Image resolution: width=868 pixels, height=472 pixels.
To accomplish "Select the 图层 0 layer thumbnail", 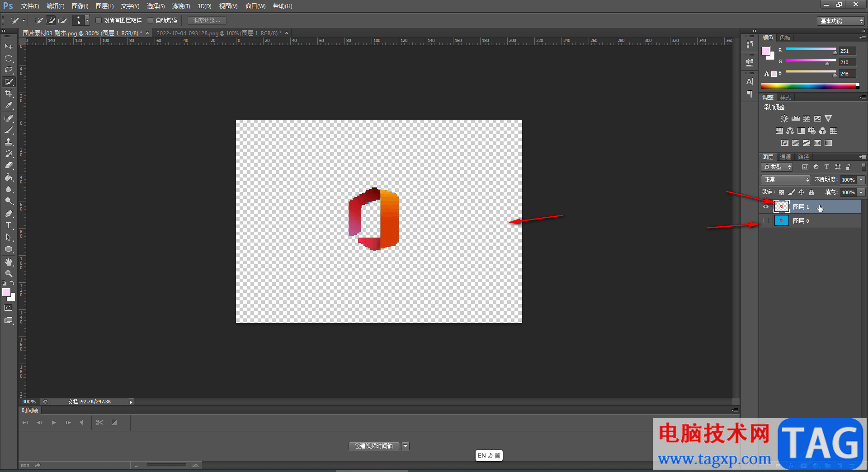I will pyautogui.click(x=781, y=221).
